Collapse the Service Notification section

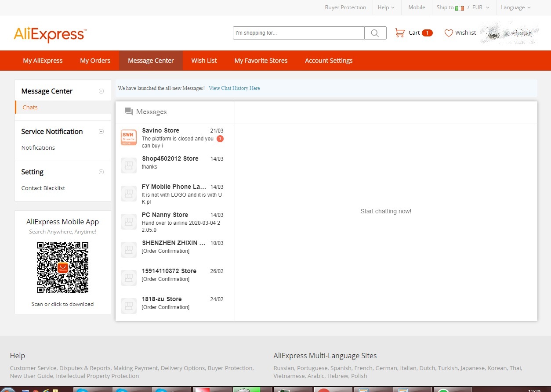coord(101,132)
